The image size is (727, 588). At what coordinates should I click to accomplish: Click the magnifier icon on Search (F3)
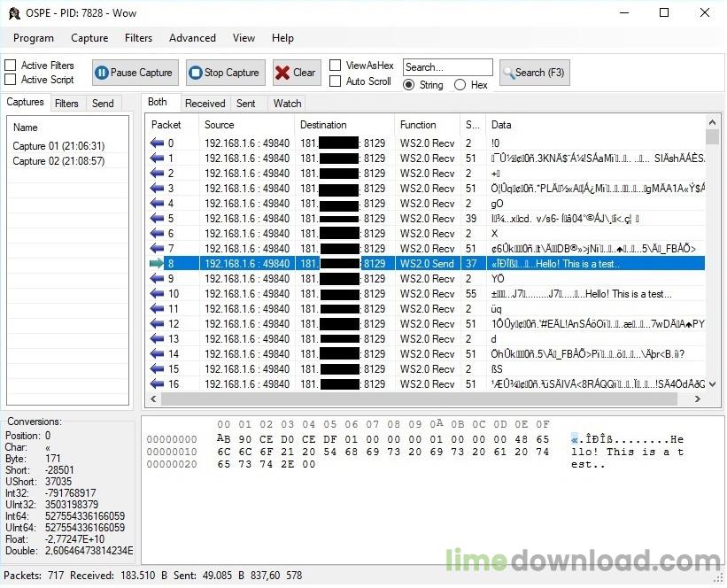tap(508, 73)
